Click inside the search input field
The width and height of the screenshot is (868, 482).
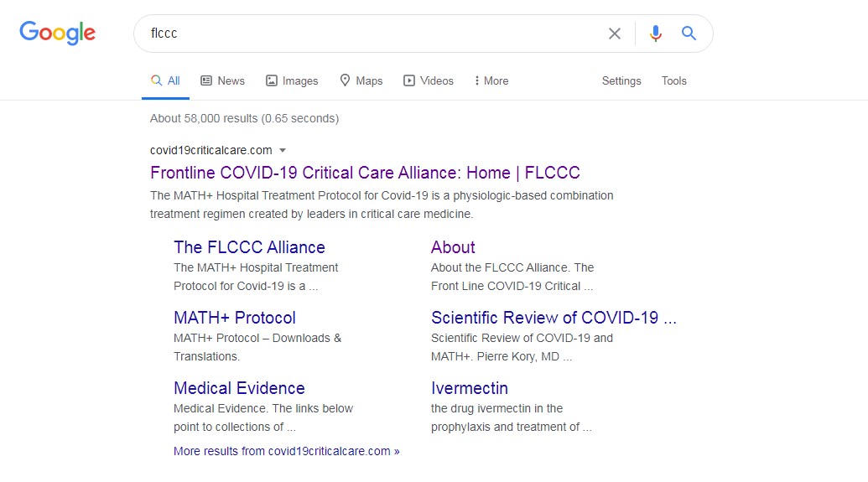pyautogui.click(x=369, y=34)
